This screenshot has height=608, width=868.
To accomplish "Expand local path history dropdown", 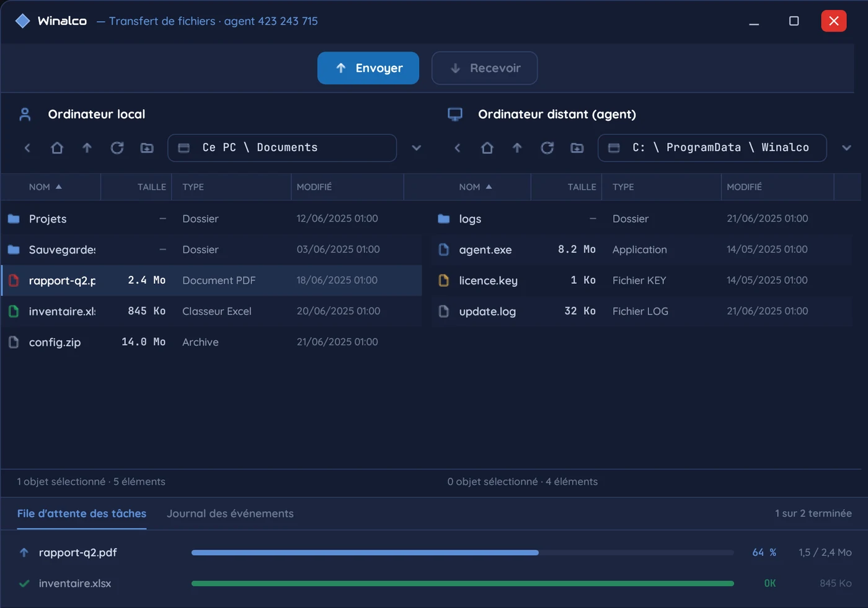I will click(417, 148).
